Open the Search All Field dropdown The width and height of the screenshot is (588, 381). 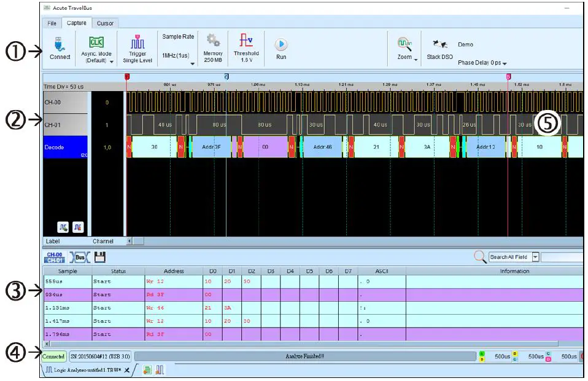point(535,257)
